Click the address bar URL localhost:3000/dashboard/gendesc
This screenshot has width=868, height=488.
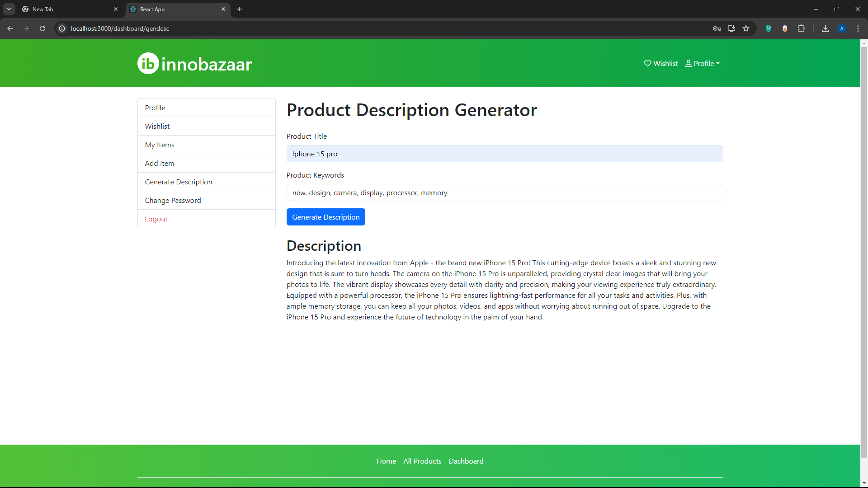tap(120, 28)
